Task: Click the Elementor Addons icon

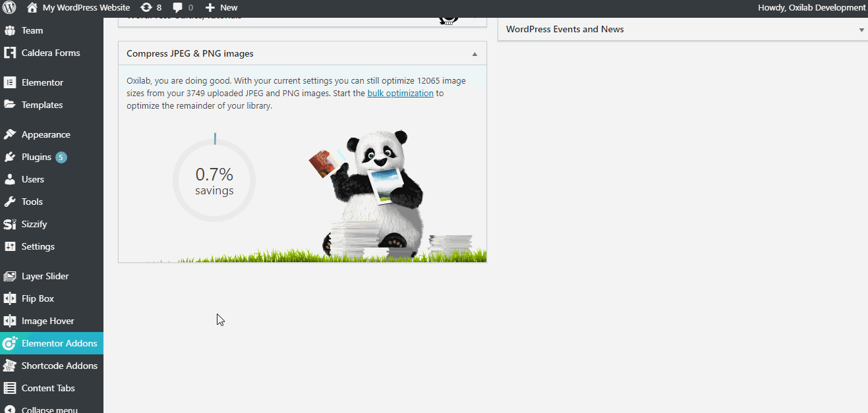Action: pyautogui.click(x=10, y=343)
